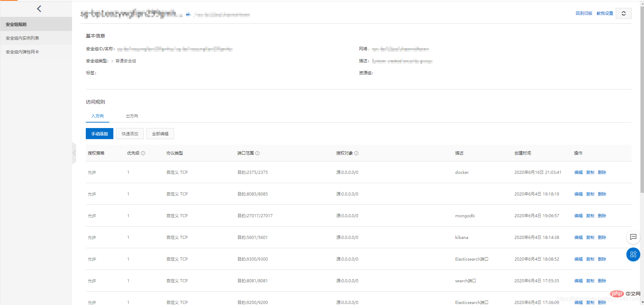
Task: Edit the port 9300 Elasticsearch rule
Action: pos(579,259)
